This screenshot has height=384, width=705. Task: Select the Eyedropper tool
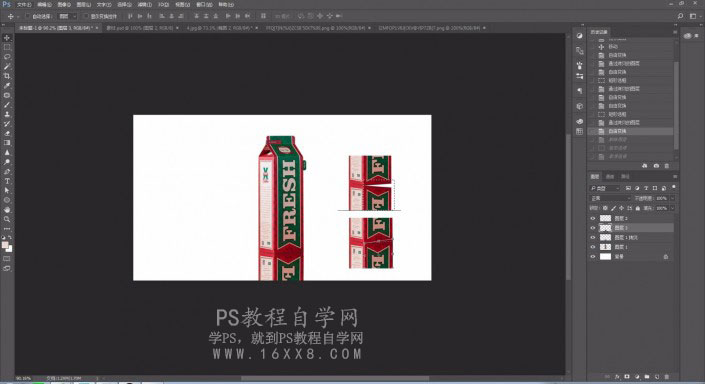coord(7,85)
